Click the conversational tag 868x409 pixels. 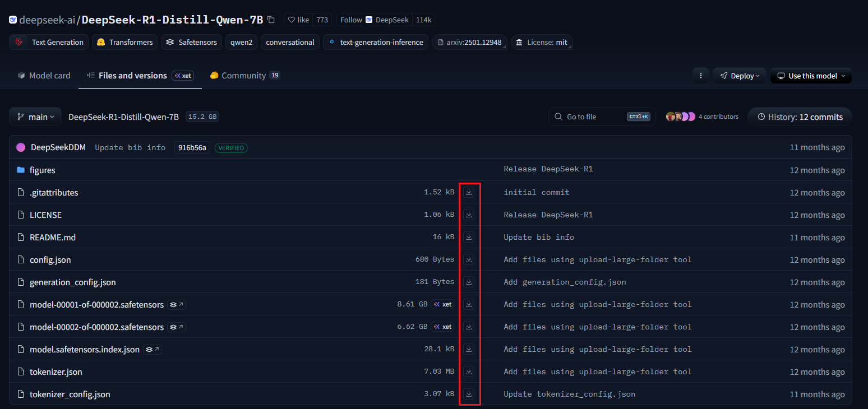coord(290,42)
